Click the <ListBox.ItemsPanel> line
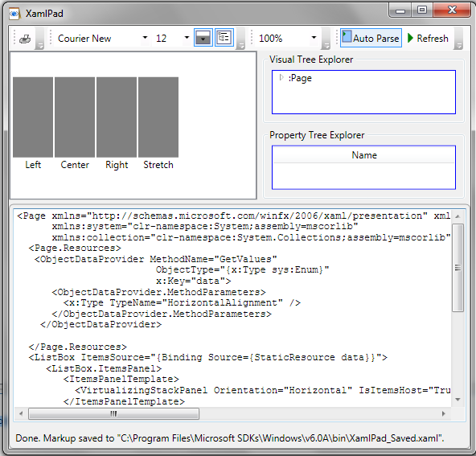 click(x=104, y=368)
